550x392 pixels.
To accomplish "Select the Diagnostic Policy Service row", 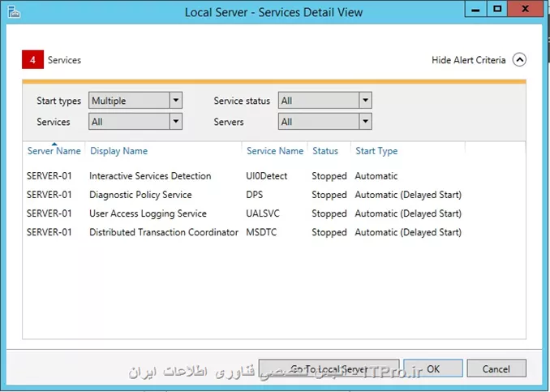I will pos(273,195).
